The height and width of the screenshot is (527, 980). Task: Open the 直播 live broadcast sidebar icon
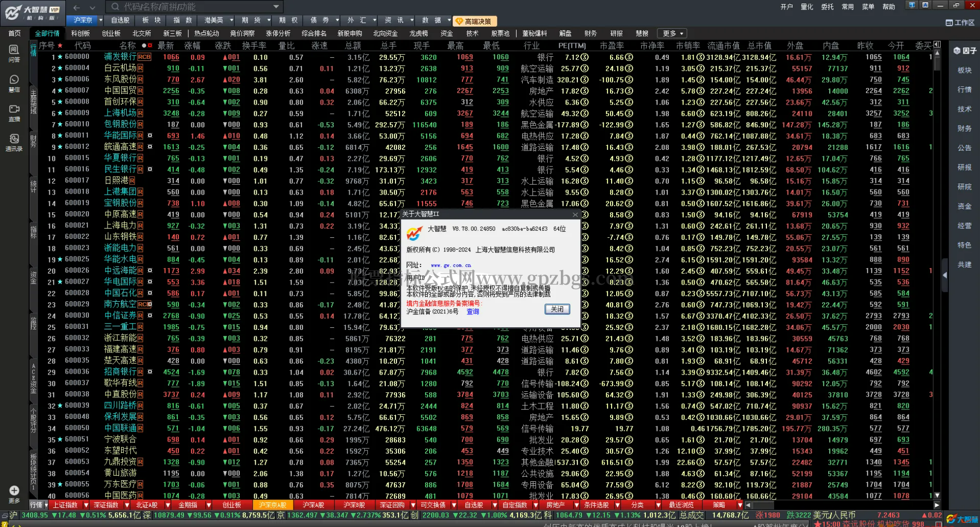14,113
